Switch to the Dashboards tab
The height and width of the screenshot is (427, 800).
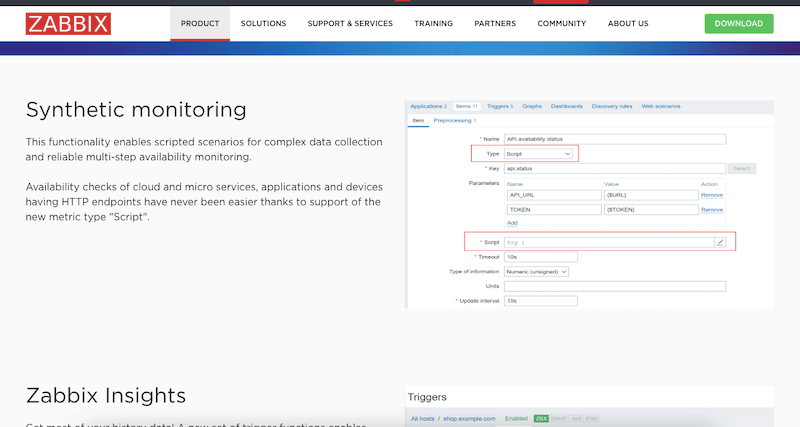[x=567, y=106]
